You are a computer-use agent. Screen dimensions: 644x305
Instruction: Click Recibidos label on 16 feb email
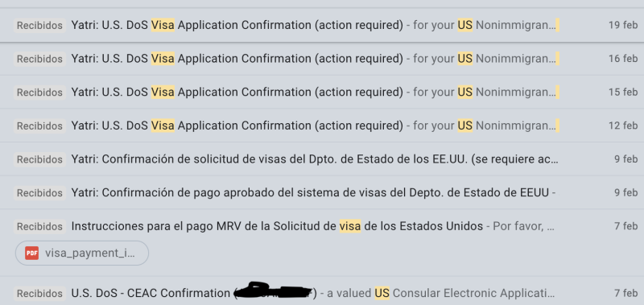39,59
